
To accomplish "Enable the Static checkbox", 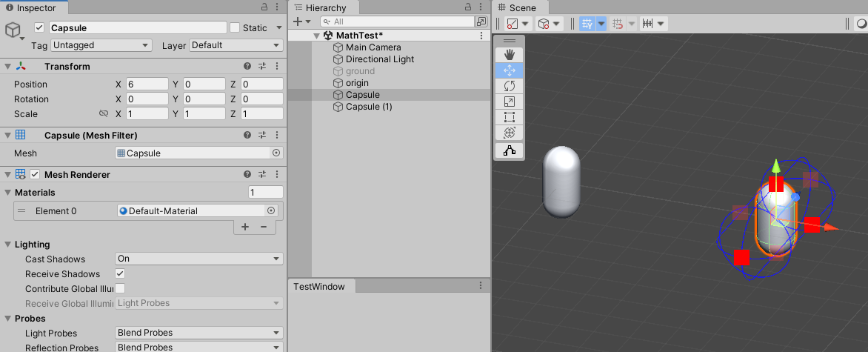I will (x=235, y=27).
